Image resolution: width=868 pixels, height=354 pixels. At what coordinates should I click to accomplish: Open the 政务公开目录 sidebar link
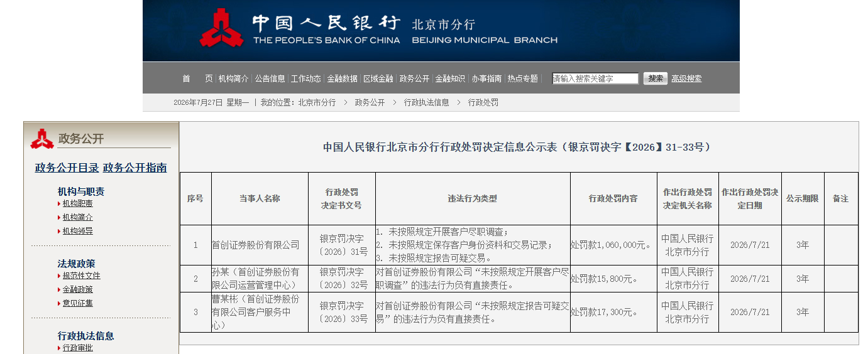(67, 168)
